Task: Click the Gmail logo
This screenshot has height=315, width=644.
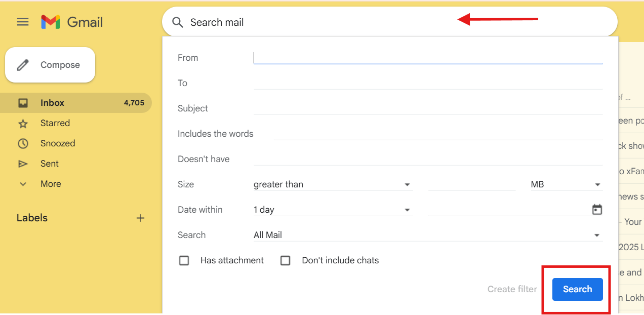Action: click(x=72, y=22)
